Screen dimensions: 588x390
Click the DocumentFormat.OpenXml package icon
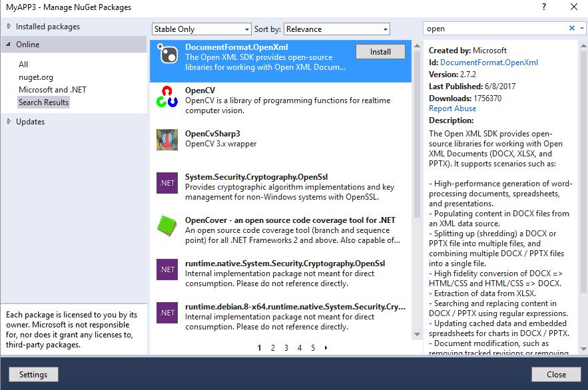pyautogui.click(x=167, y=53)
